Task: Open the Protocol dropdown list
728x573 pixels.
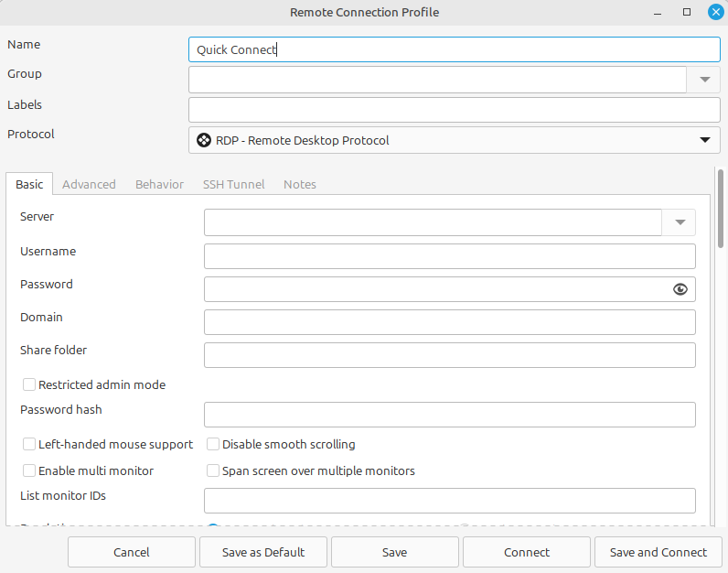Action: click(704, 140)
